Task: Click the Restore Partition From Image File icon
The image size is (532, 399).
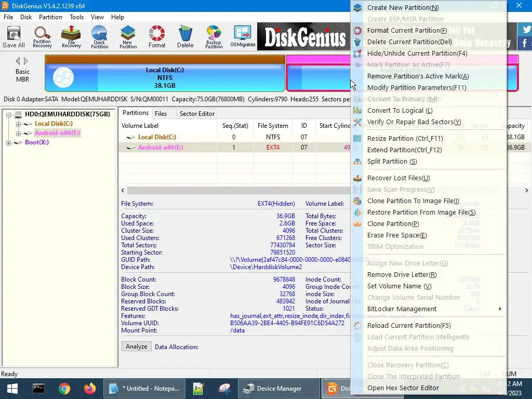Action: coord(357,212)
